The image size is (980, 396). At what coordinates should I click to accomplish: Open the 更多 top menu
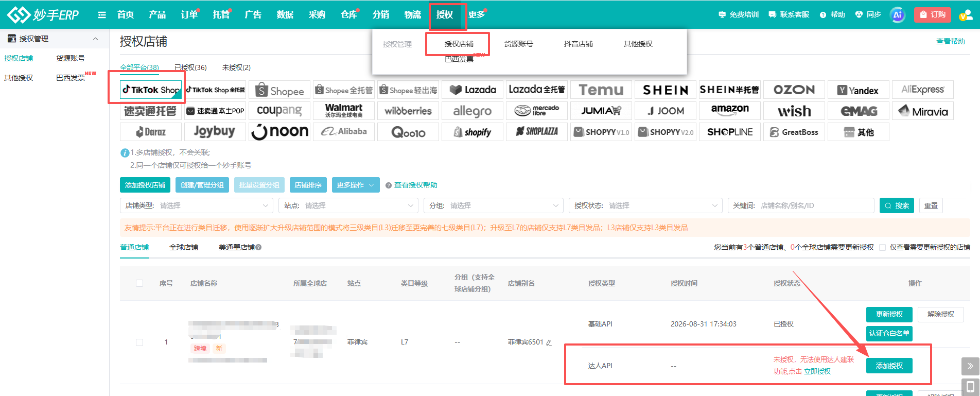477,14
